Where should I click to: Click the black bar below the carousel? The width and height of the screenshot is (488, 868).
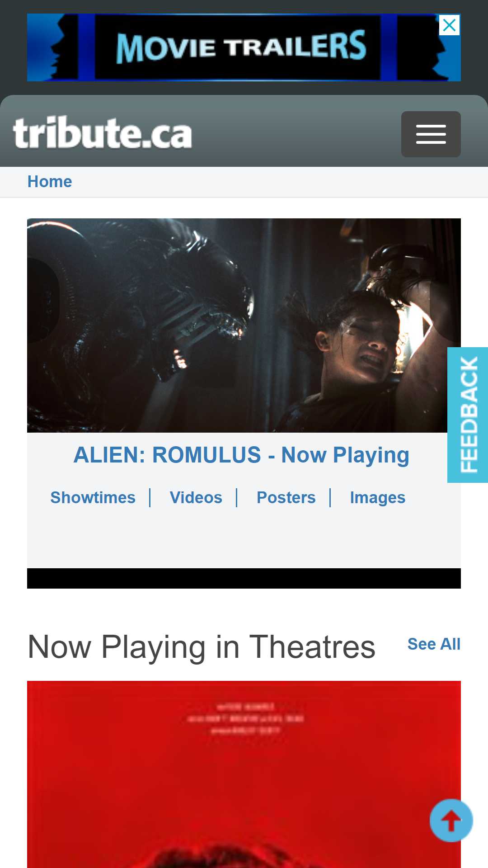(x=244, y=578)
